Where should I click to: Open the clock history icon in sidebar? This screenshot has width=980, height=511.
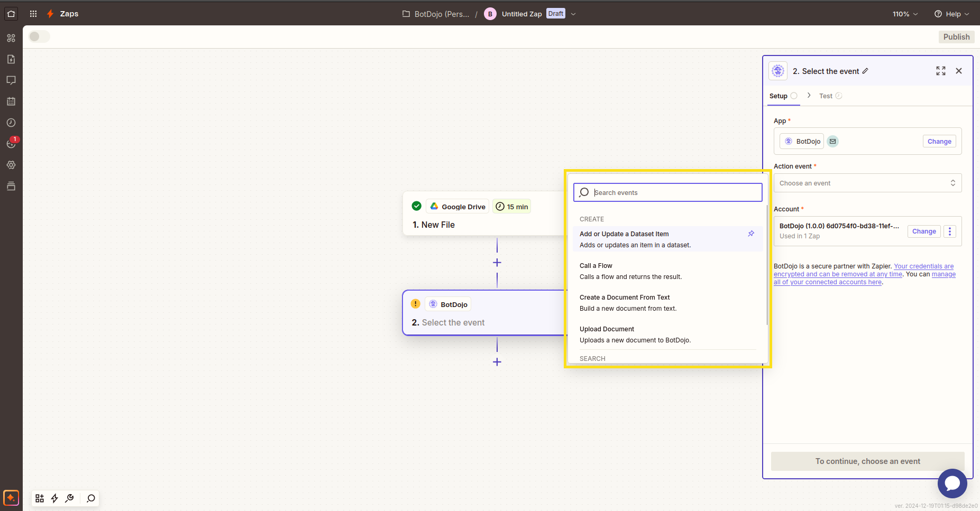11,123
